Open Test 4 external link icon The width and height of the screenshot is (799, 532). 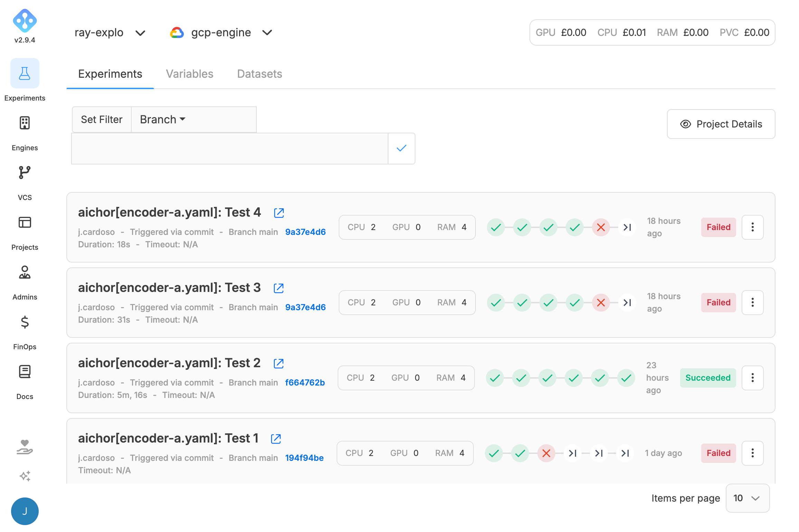279,213
